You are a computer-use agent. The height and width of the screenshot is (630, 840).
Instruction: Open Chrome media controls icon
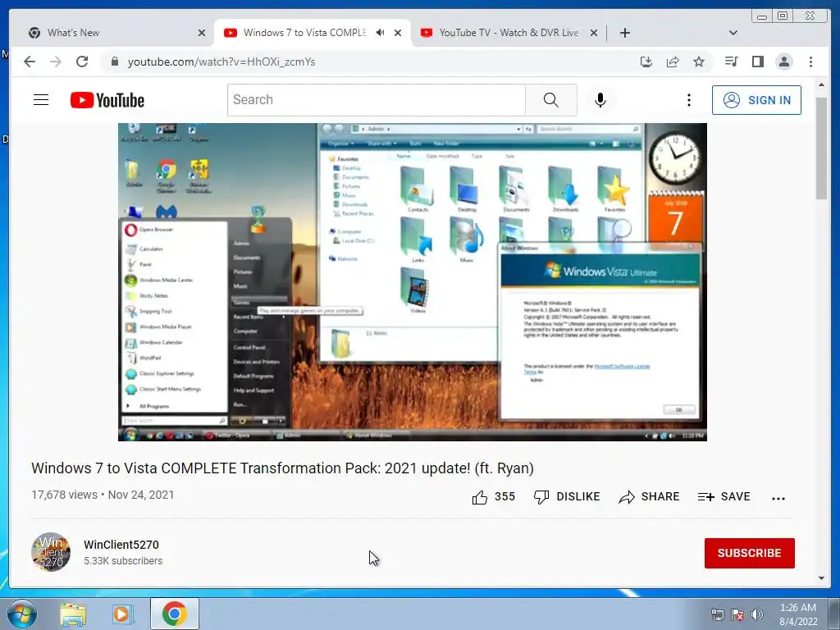point(731,62)
